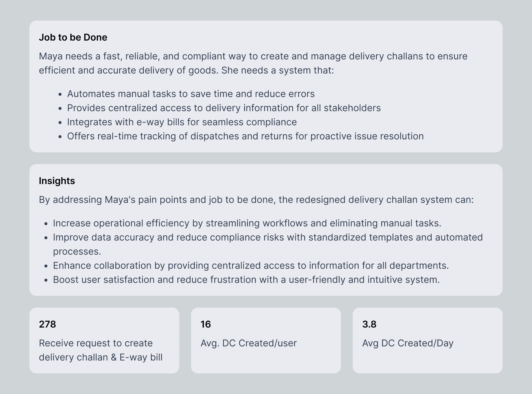Click the 'Job to be Done' heading
532x394 pixels.
click(x=73, y=37)
